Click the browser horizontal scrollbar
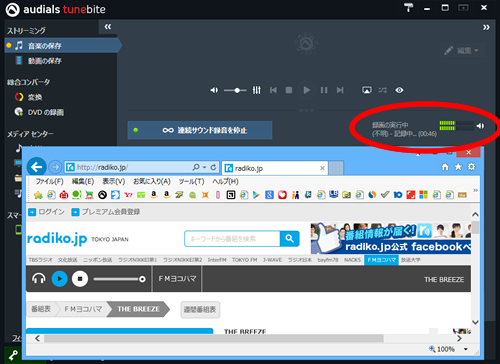The image size is (500, 364). [214, 338]
